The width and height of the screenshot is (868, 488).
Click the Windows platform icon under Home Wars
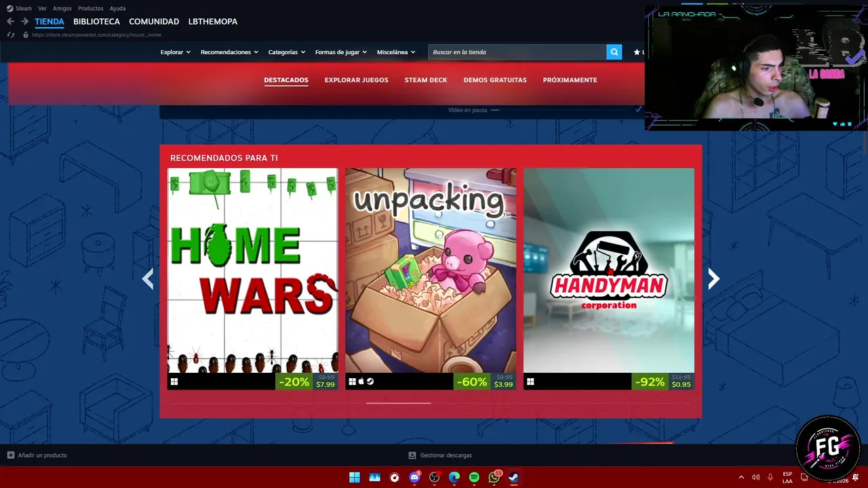(174, 382)
